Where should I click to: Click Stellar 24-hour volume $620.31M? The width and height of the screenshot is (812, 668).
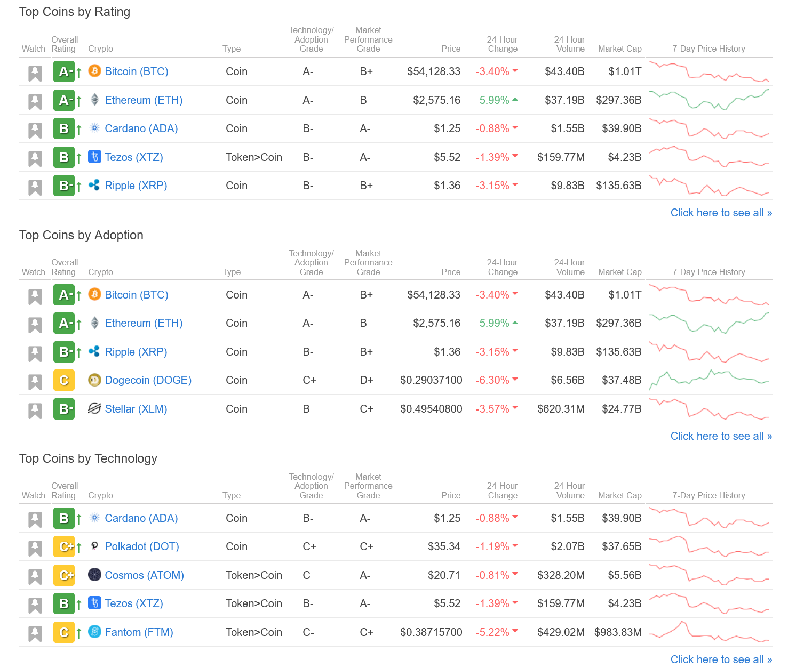coord(561,409)
